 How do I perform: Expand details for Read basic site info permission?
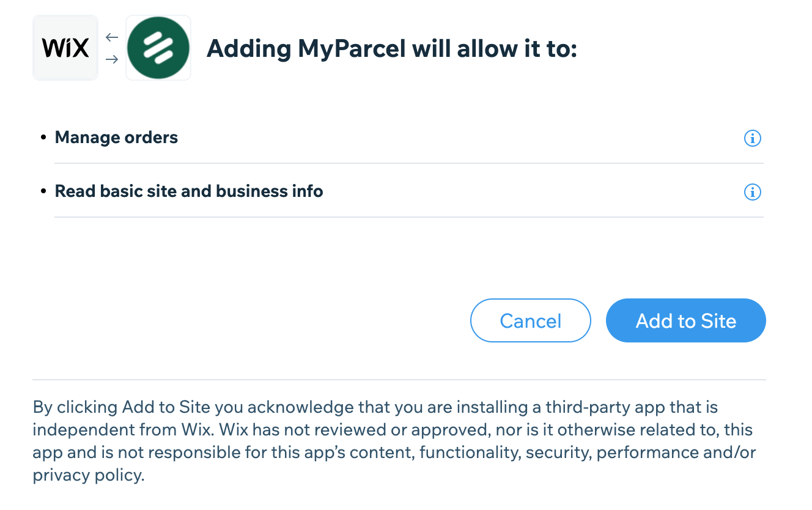pyautogui.click(x=752, y=192)
